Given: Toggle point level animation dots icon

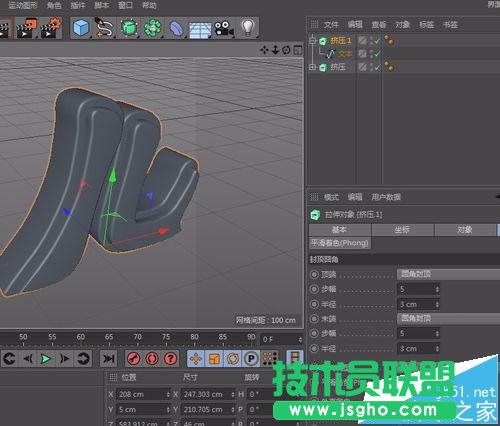Looking at the screenshot, I should click(270, 359).
